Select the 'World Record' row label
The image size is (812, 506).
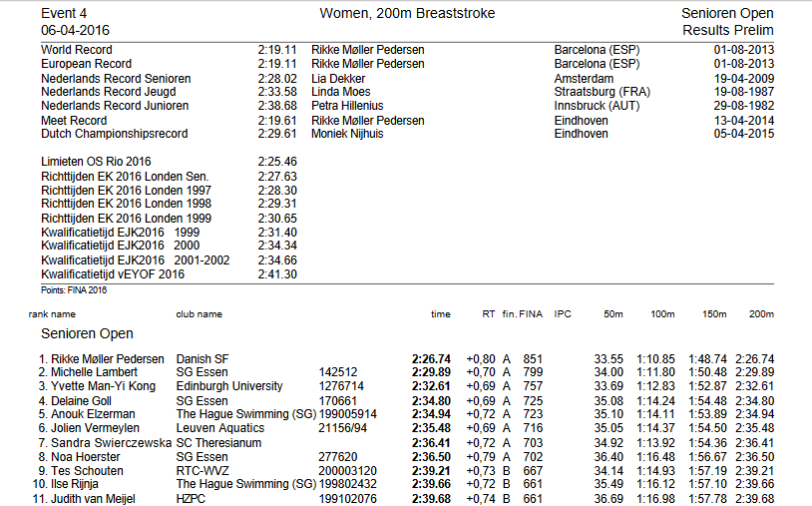(77, 50)
